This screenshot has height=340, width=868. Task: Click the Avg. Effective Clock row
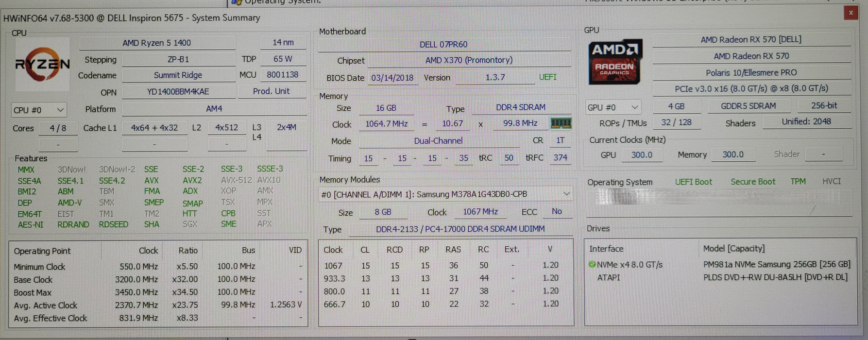pyautogui.click(x=158, y=318)
